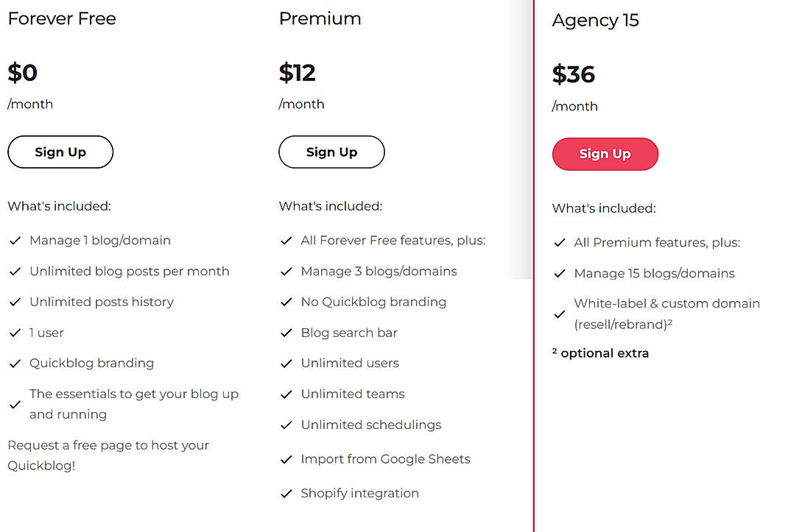788x532 pixels.
Task: Click the checkmark beside "All Premium features, plus:"
Action: coord(560,242)
